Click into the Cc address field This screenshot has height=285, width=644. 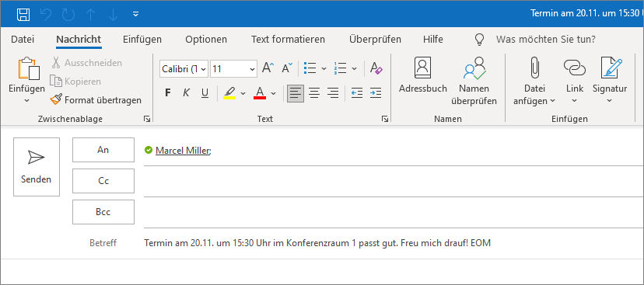coord(394,182)
